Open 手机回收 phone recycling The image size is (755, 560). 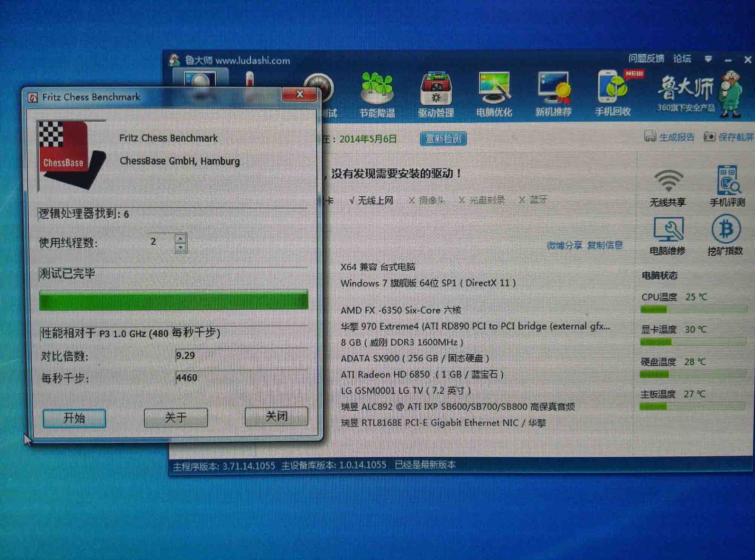[x=613, y=93]
